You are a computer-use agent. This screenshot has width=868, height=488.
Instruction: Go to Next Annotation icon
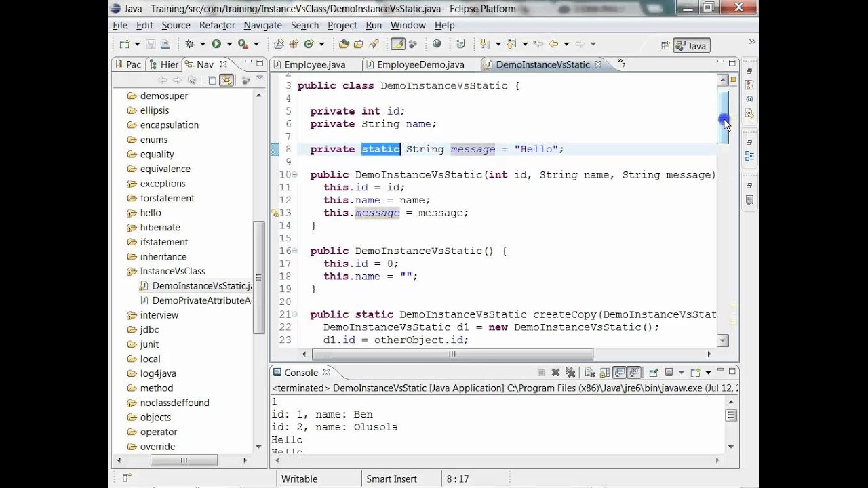coord(484,44)
